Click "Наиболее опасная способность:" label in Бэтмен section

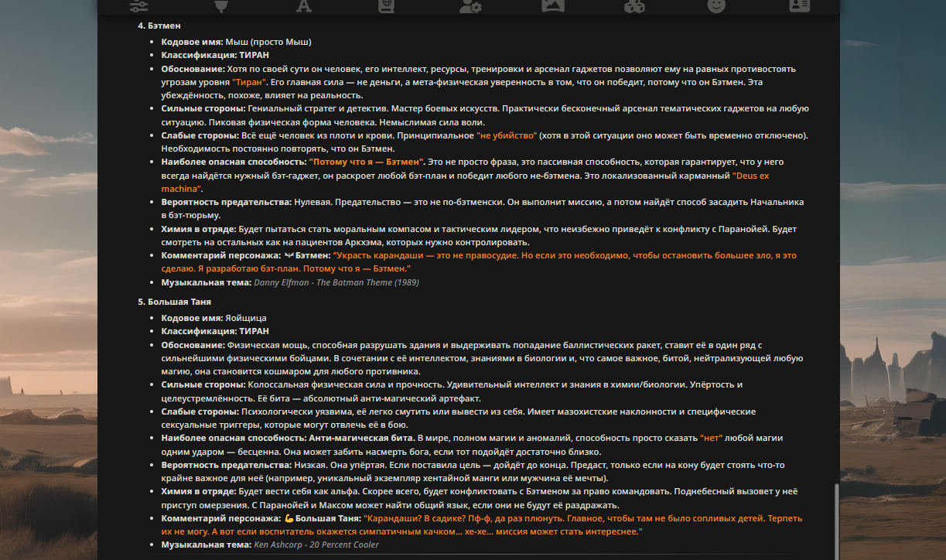(x=234, y=162)
